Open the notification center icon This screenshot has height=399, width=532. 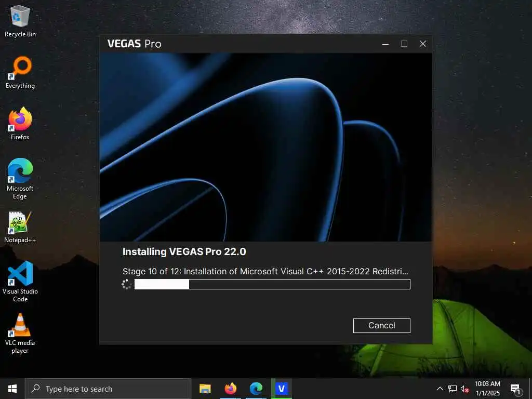click(x=515, y=389)
